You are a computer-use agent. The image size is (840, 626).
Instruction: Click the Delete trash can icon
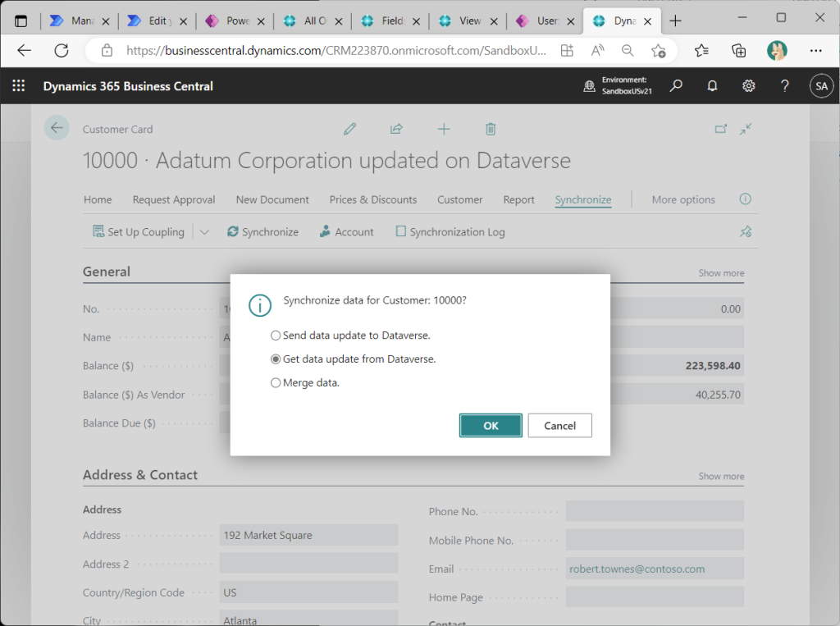click(x=491, y=129)
